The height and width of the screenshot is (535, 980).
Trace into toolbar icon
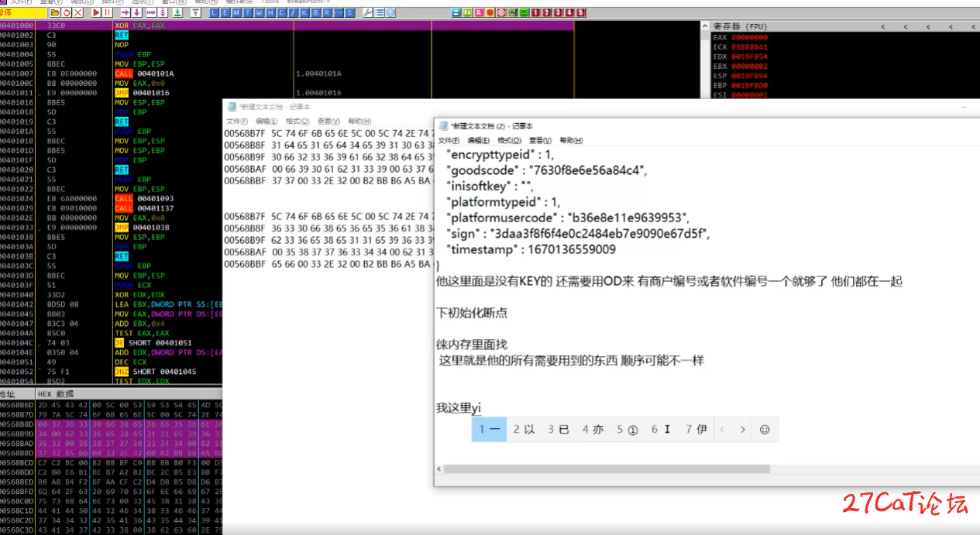[152, 12]
